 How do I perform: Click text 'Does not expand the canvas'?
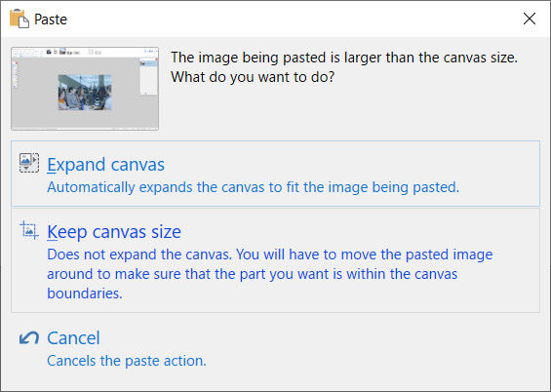pos(139,255)
